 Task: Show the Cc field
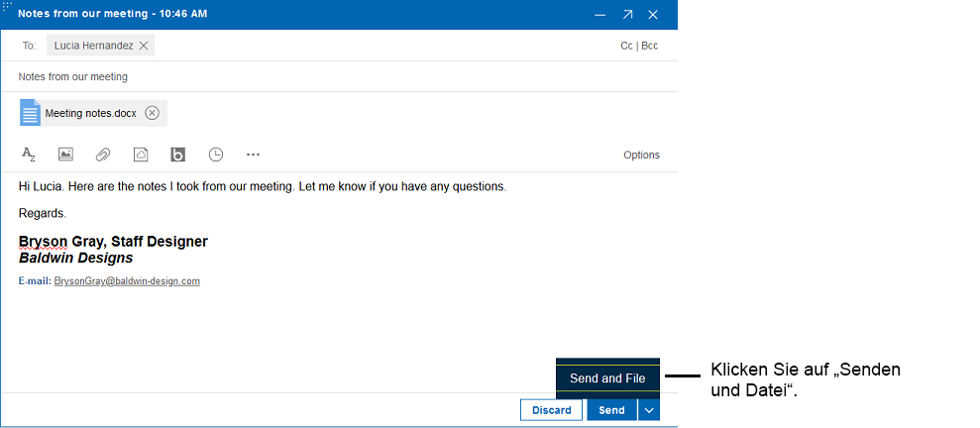[x=626, y=46]
